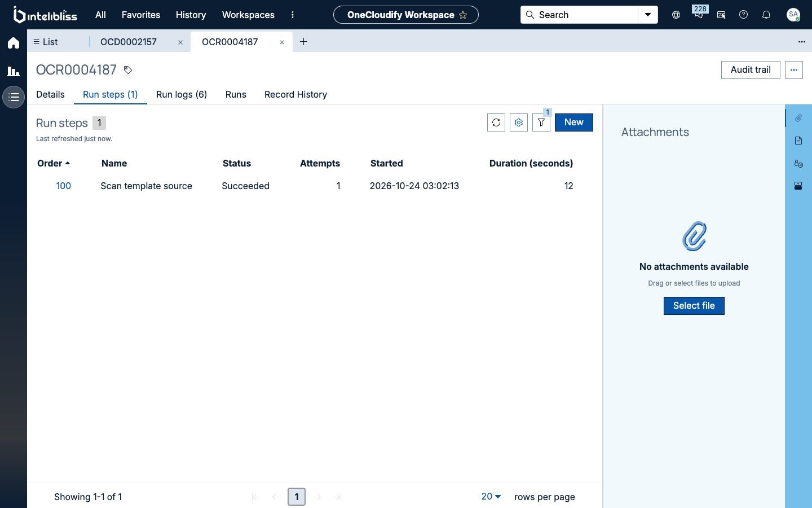The height and width of the screenshot is (508, 812).
Task: Close the OCR0004187 tab
Action: [282, 42]
